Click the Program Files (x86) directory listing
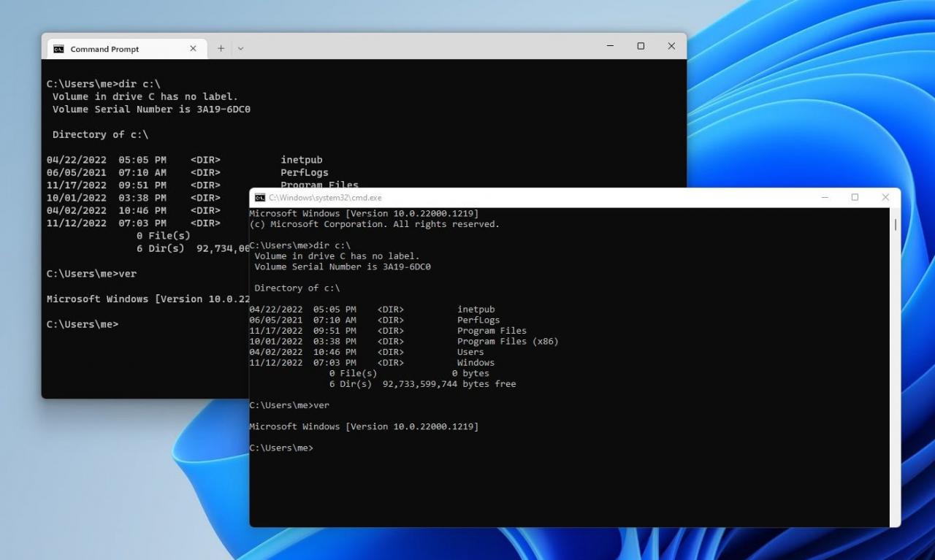Image resolution: width=935 pixels, height=560 pixels. coord(508,341)
